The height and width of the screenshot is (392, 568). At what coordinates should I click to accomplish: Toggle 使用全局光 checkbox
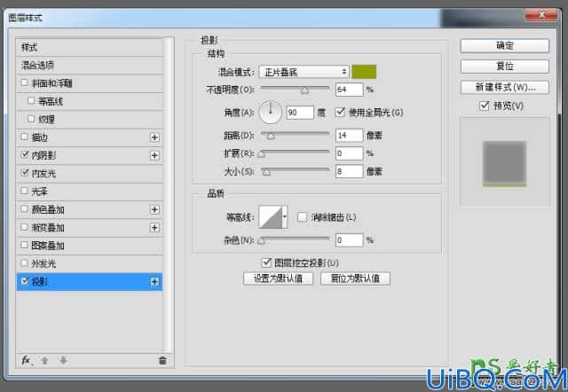(x=340, y=112)
